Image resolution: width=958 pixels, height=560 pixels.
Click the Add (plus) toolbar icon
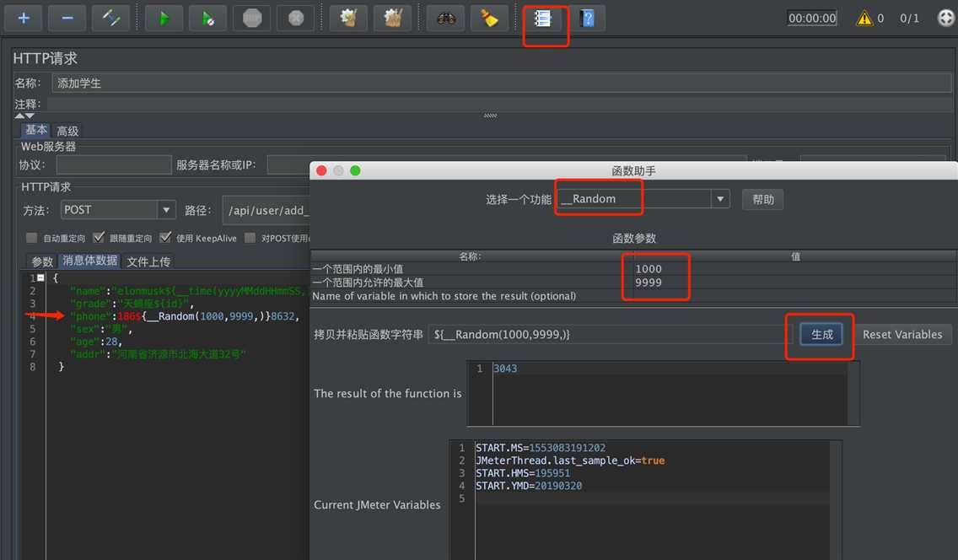pyautogui.click(x=24, y=19)
